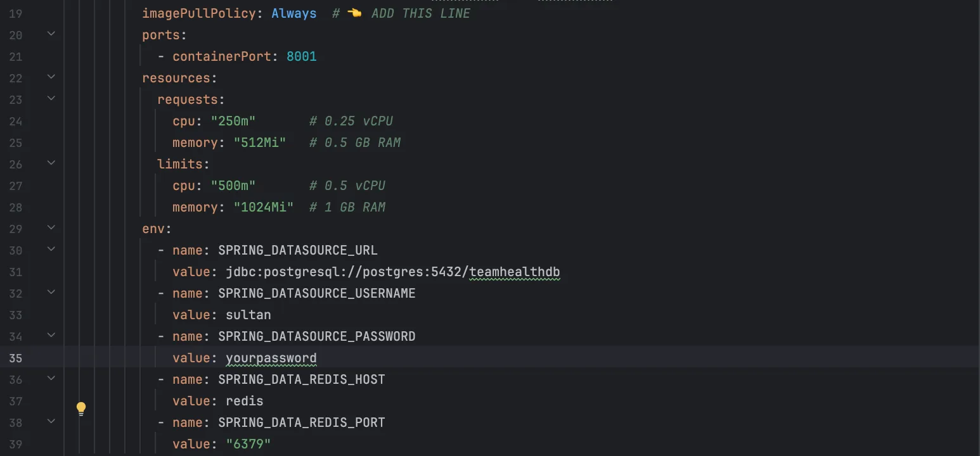
Task: Collapse the resources block fold arrow
Action: pyautogui.click(x=51, y=77)
